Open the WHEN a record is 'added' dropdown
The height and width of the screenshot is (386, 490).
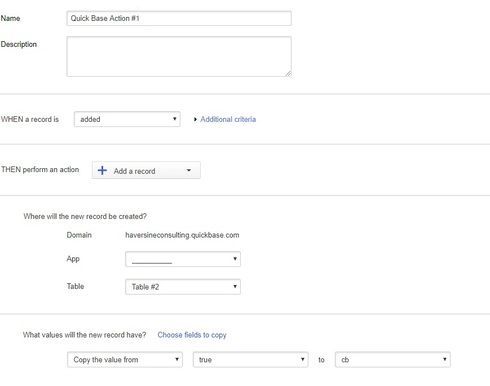[x=127, y=119]
